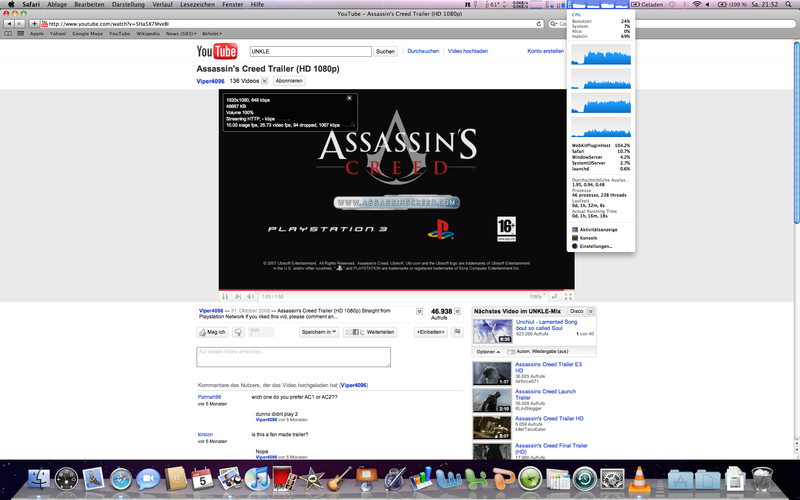The height and width of the screenshot is (500, 800).
Task: Click the Auf dieses Video antworten comment box
Action: (x=293, y=357)
